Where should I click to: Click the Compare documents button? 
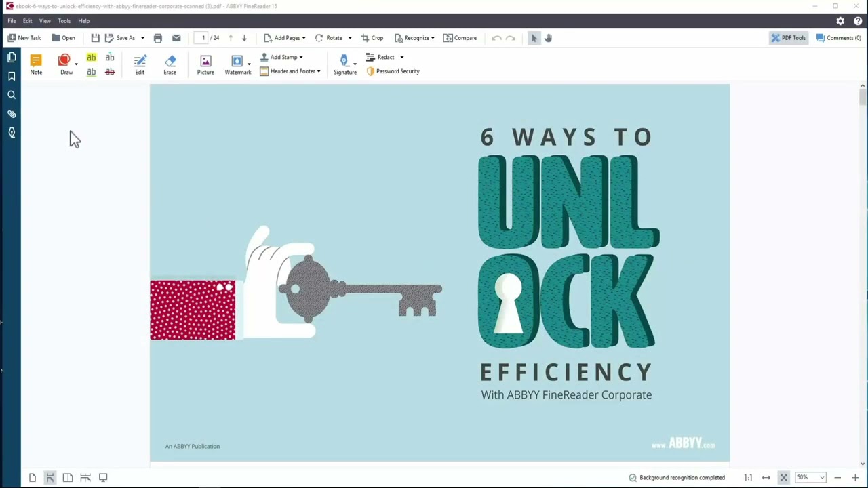(460, 38)
